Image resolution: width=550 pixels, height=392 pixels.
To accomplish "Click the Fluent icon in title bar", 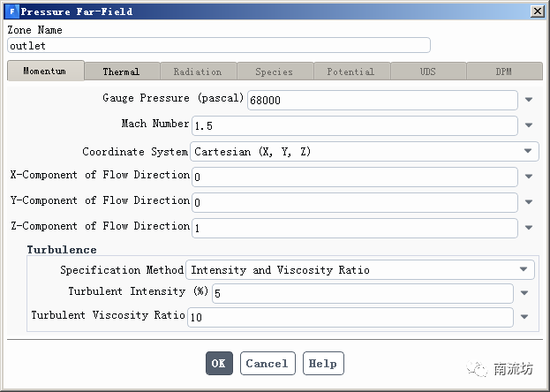I will click(x=11, y=11).
